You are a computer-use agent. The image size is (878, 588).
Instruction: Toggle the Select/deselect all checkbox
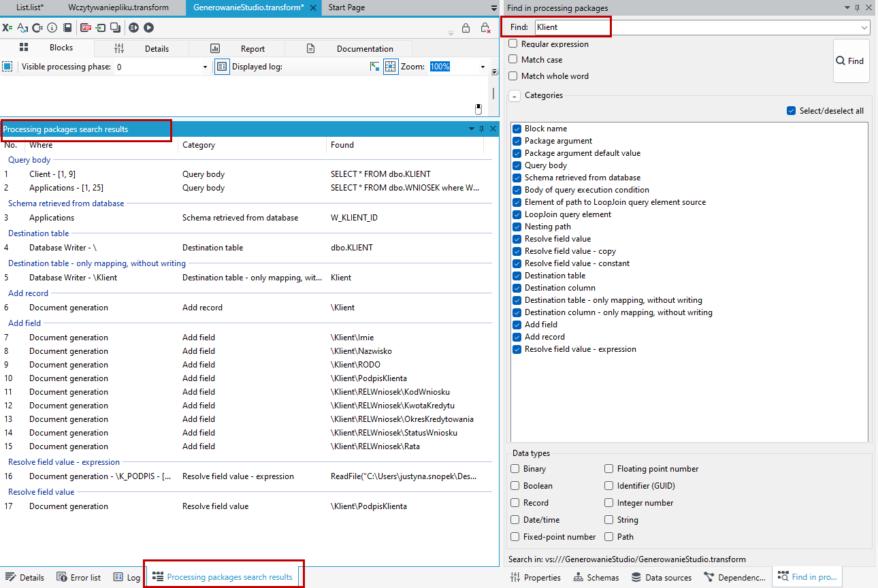click(791, 111)
